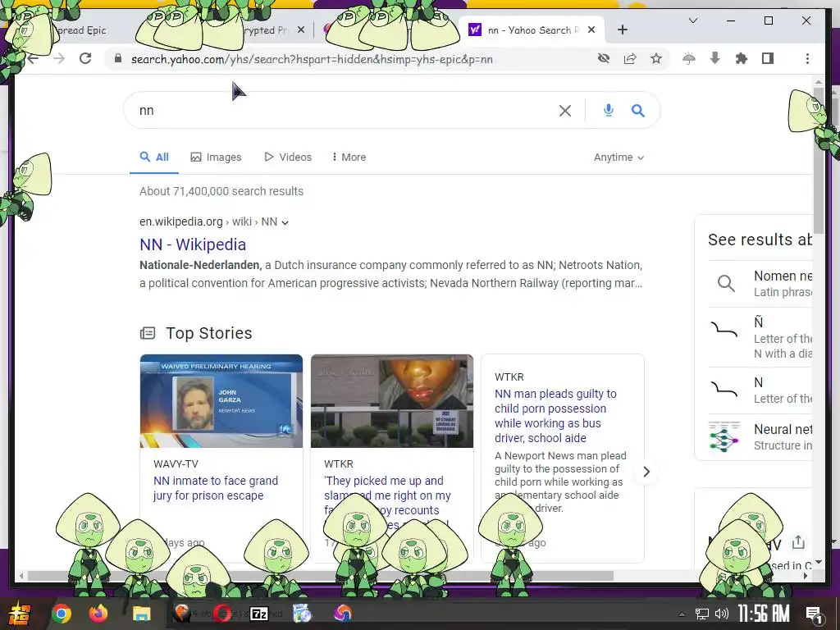Screen dimensions: 840x630
Task: Close the 'nn - Yahoo Search' tab
Action: [591, 30]
